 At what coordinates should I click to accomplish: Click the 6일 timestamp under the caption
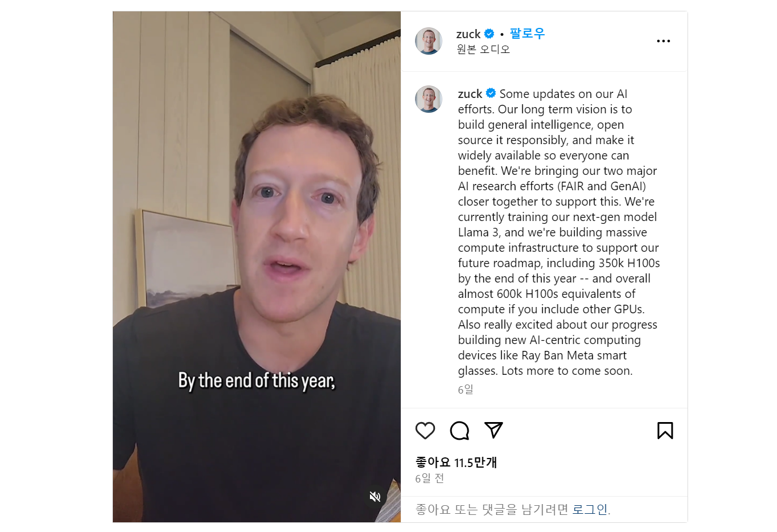(466, 390)
